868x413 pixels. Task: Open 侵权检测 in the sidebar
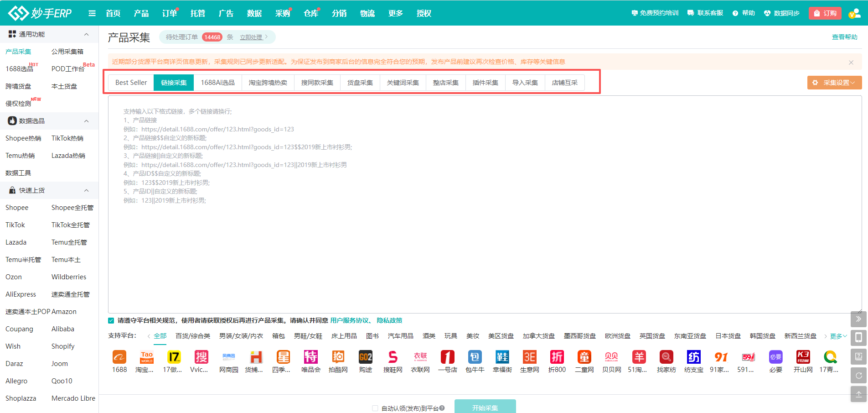pos(18,104)
